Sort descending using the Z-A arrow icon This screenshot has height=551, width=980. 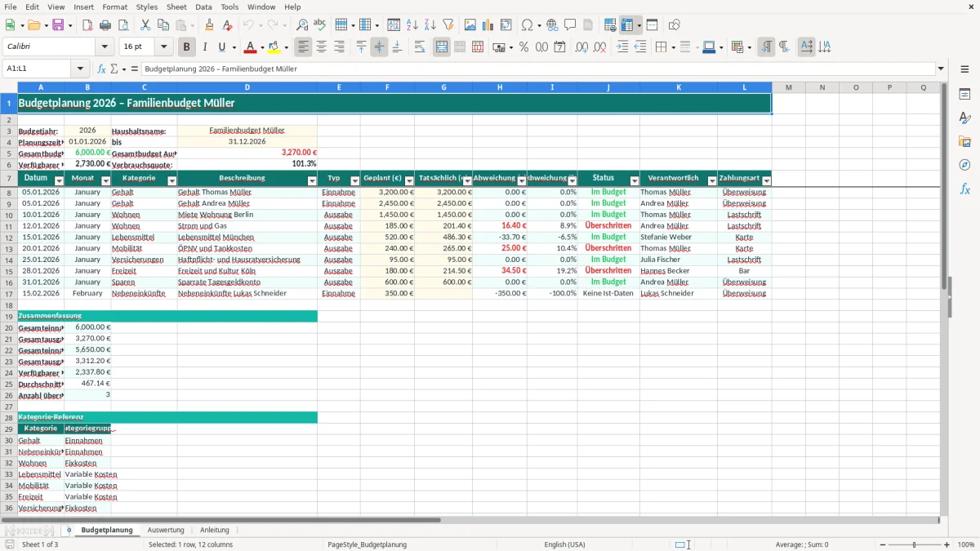pyautogui.click(x=430, y=25)
